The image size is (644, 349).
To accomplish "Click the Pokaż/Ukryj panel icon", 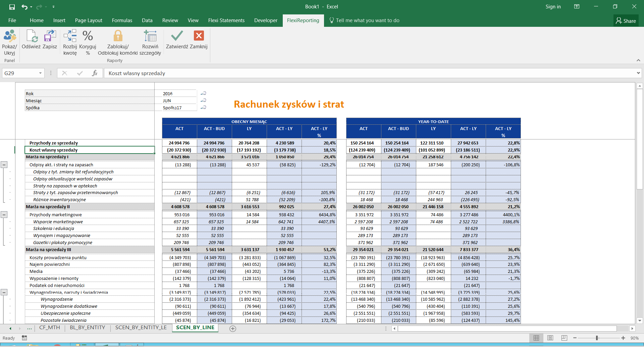I will coord(9,36).
